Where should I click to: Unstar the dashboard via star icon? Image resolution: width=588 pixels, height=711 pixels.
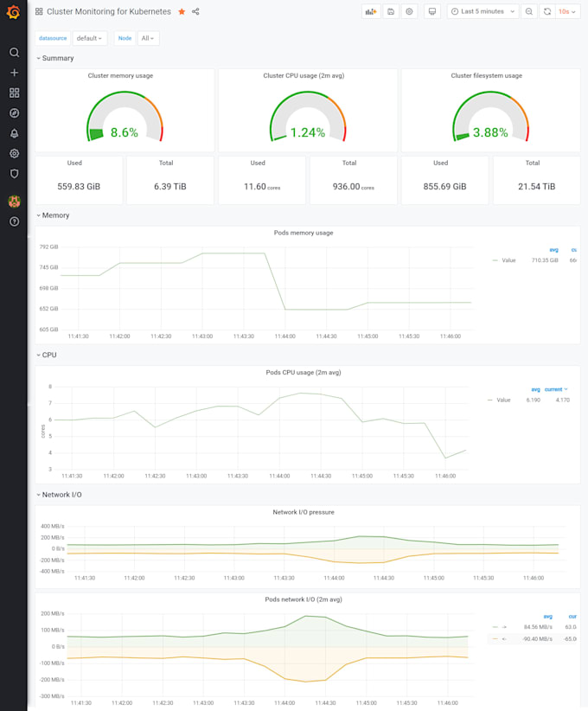(x=182, y=12)
